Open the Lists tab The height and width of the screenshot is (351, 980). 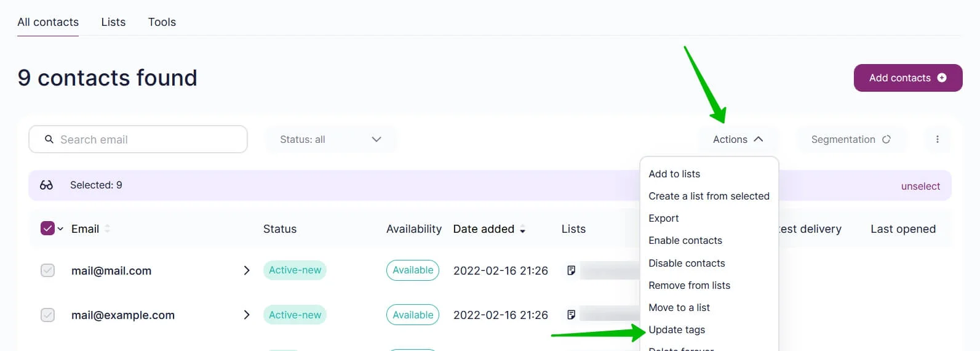pyautogui.click(x=113, y=22)
